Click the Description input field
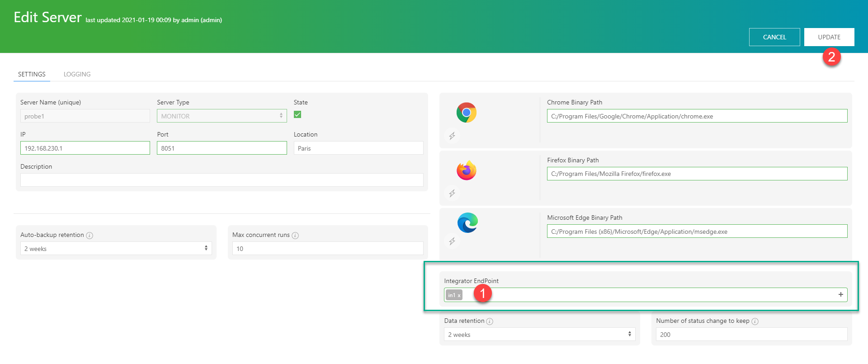Screen dimensions: 868x364 point(222,180)
